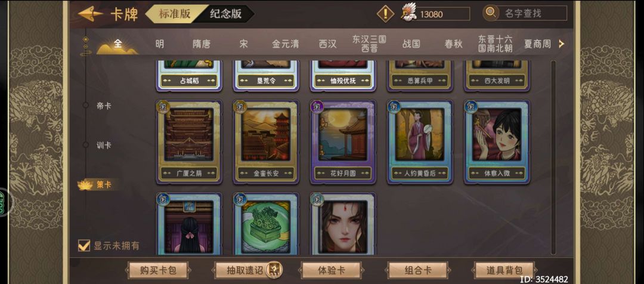Select the 策卡 lotus icon category
This screenshot has width=644, height=284.
coord(86,185)
